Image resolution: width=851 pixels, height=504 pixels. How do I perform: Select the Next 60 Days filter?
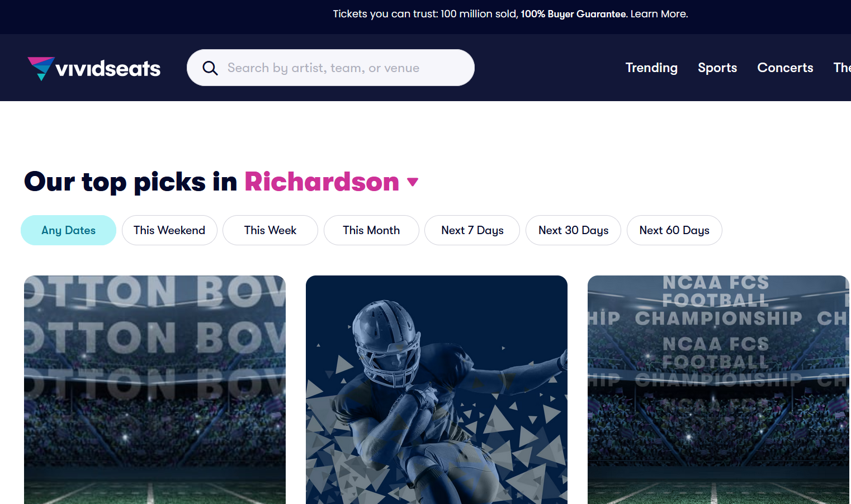[674, 230]
